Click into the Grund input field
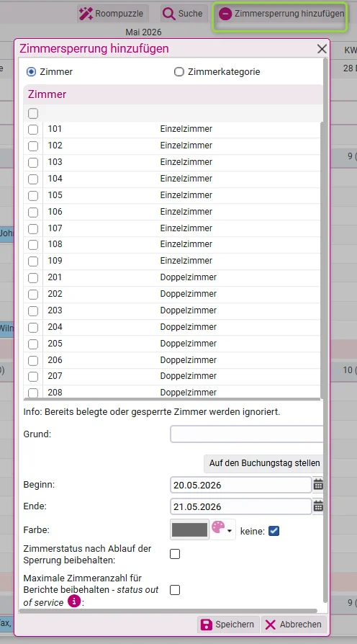Image resolution: width=357 pixels, height=644 pixels. [247, 434]
